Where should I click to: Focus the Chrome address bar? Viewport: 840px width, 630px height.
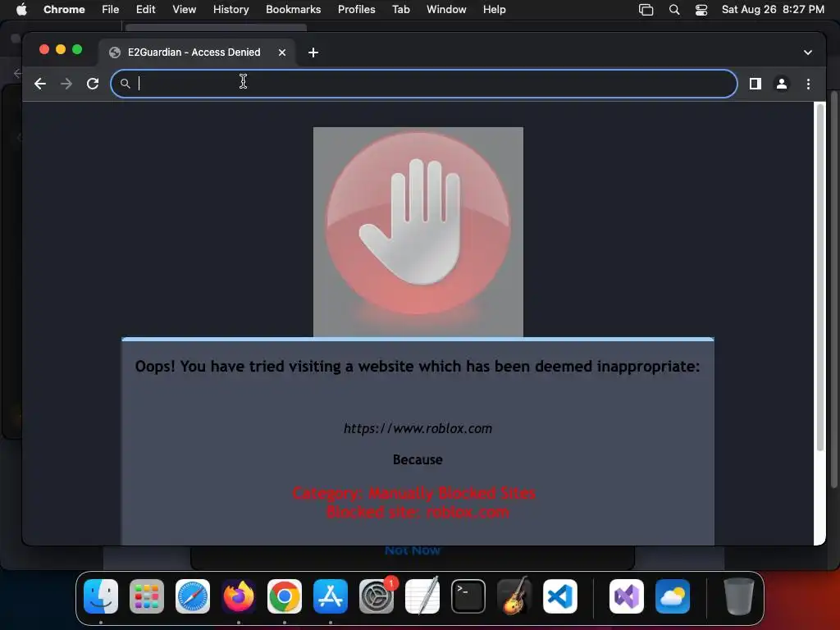click(x=424, y=84)
